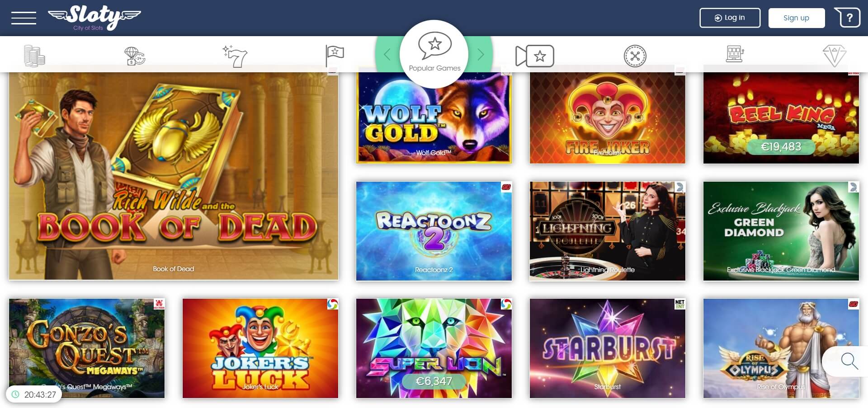Click the Sign up button
Image resolution: width=868 pixels, height=408 pixels.
click(x=796, y=18)
